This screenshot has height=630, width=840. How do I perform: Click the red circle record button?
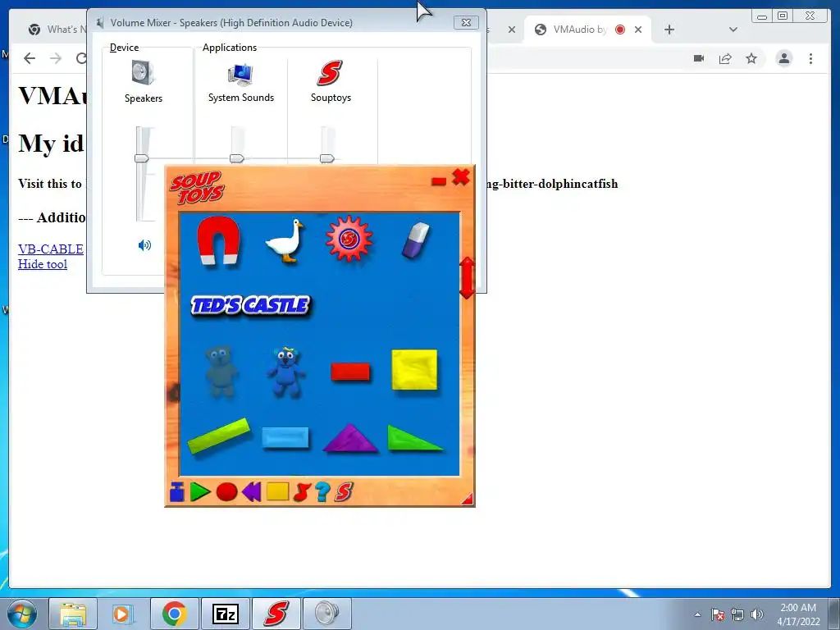coord(226,491)
